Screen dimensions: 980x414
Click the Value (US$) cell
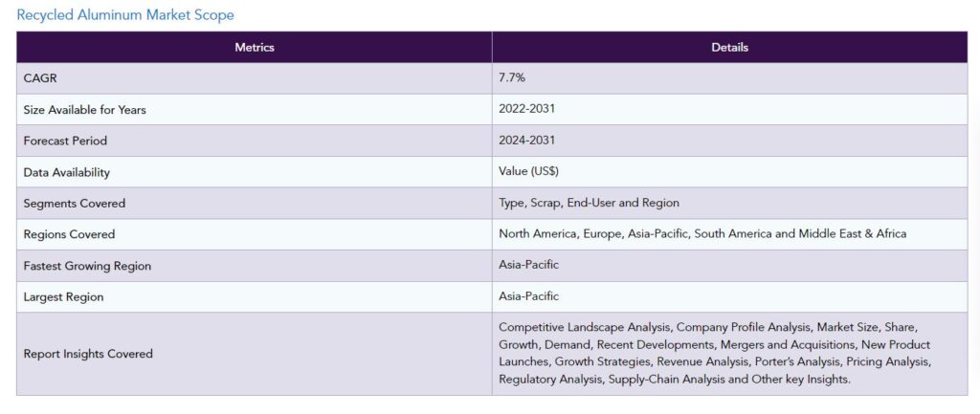tap(729, 172)
